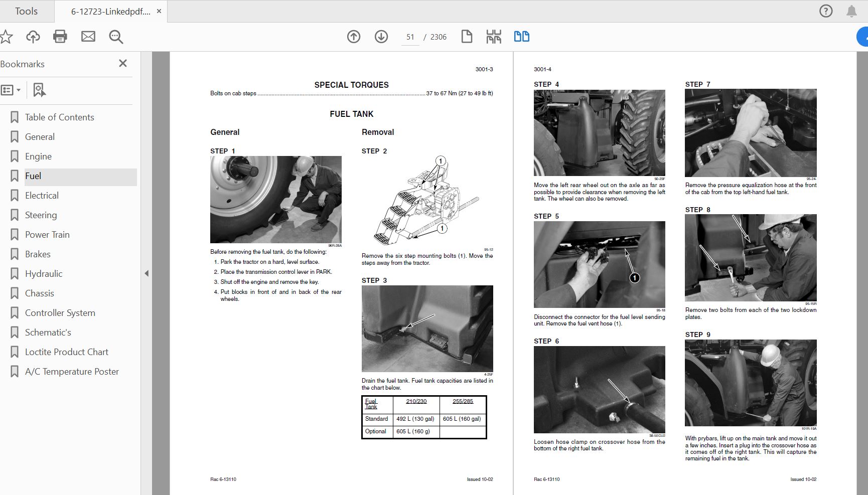Click the fit page scrolling icon
The height and width of the screenshot is (495, 868).
tap(494, 37)
